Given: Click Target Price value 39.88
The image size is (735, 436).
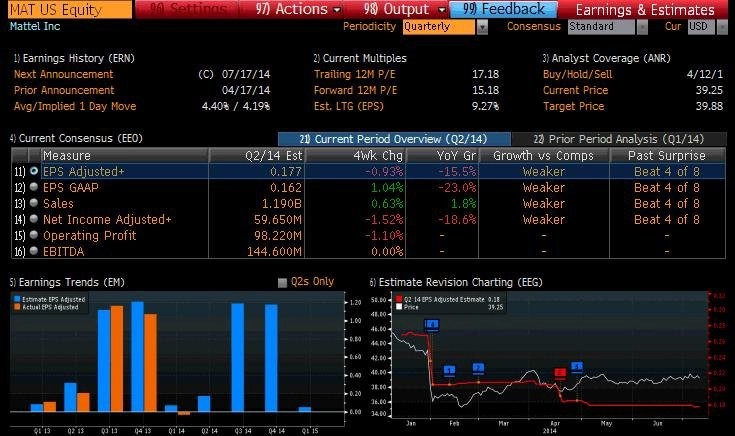Looking at the screenshot, I should tap(709, 106).
